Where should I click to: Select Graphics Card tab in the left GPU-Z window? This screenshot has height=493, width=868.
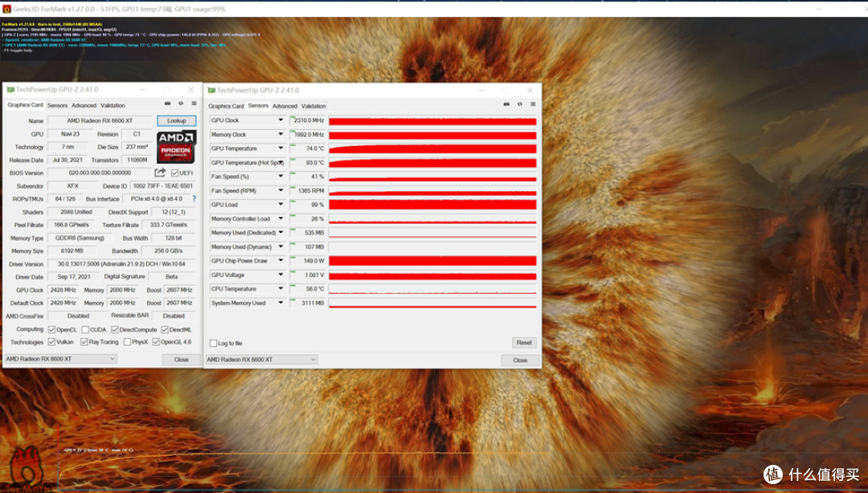click(25, 105)
